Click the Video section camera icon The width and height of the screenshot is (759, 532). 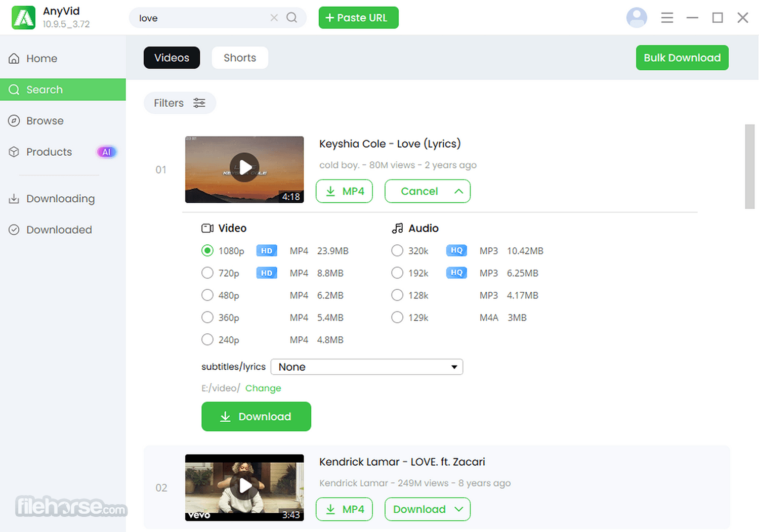click(207, 228)
